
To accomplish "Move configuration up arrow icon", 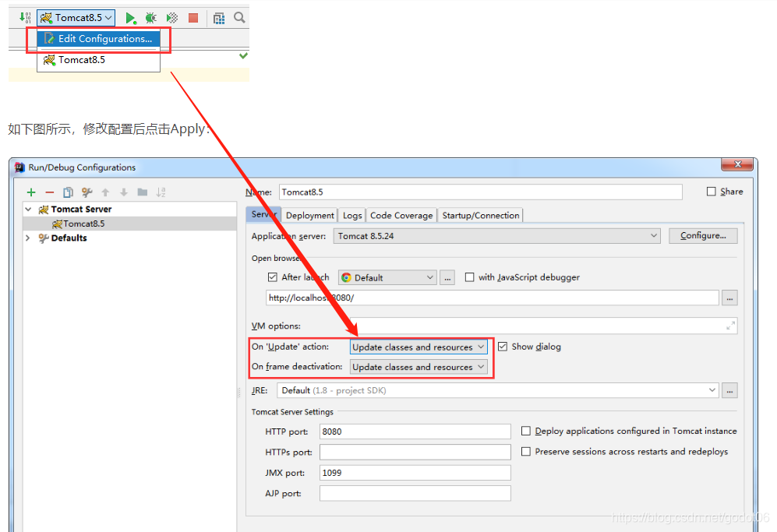I will click(105, 192).
